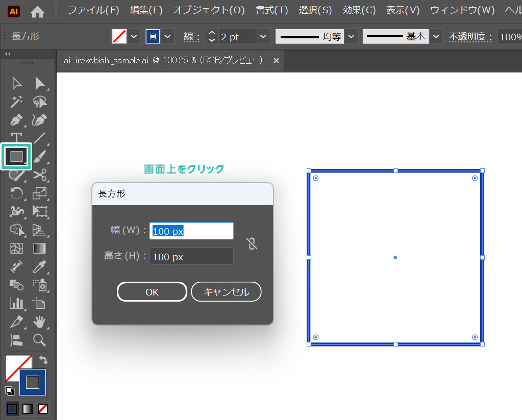Select the Magic Wand tool

17,102
